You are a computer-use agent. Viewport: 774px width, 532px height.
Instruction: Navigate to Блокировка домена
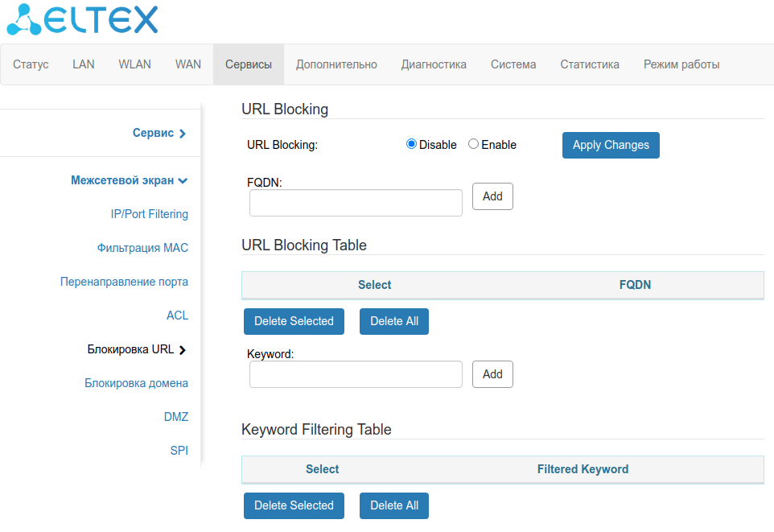(x=136, y=383)
